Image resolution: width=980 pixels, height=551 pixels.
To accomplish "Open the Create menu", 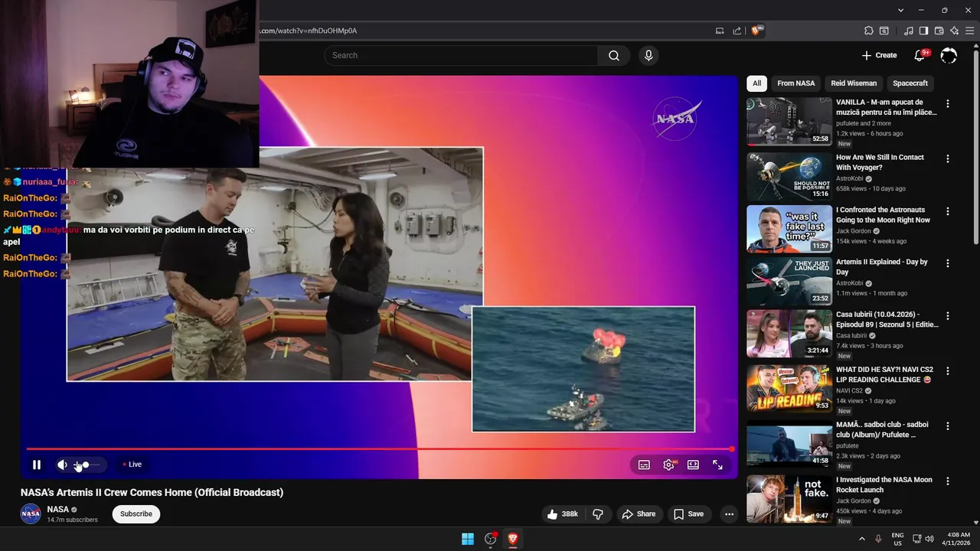I will [x=879, y=55].
